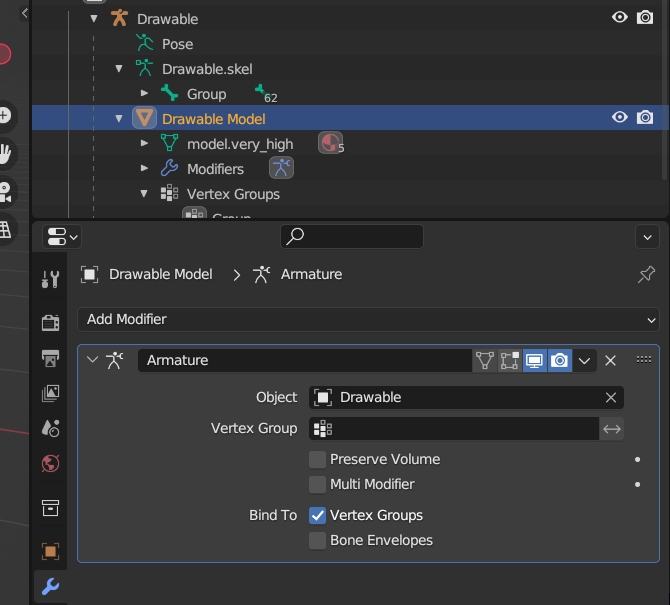Viewport: 670px width, 605px height.
Task: Expand the model.very_high mesh item
Action: (x=145, y=144)
